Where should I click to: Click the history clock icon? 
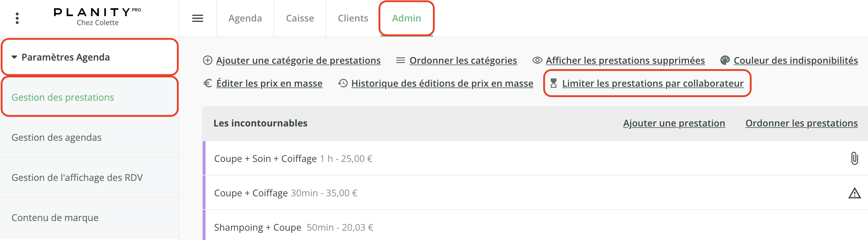point(343,83)
